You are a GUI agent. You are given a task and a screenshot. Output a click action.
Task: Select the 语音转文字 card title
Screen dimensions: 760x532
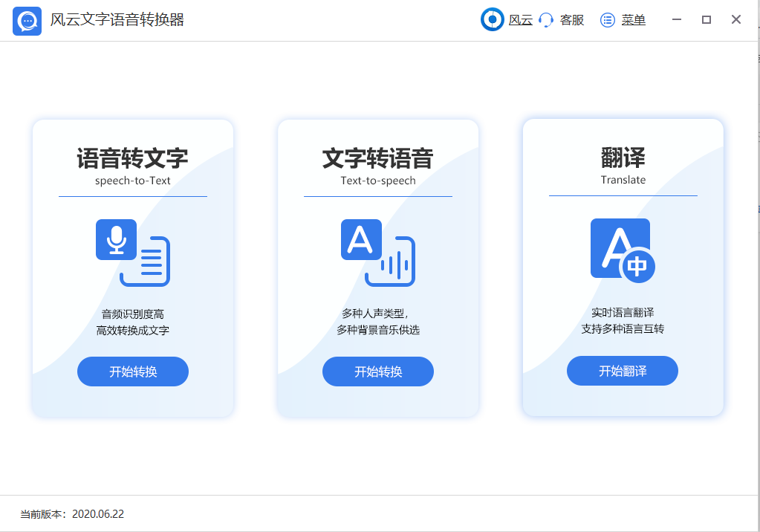point(131,158)
